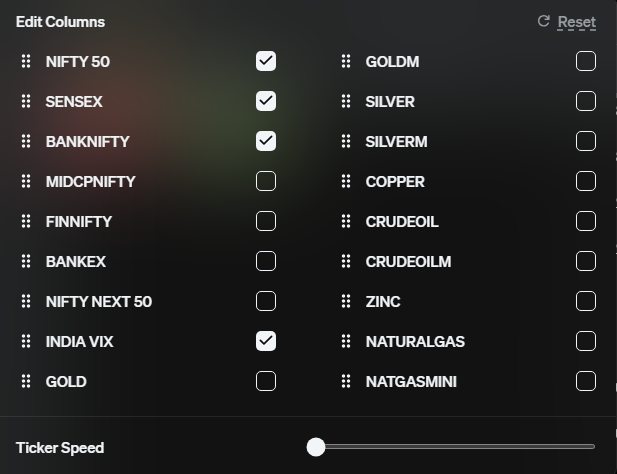Click the CRUDEOILM column label
617x474 pixels.
point(408,262)
